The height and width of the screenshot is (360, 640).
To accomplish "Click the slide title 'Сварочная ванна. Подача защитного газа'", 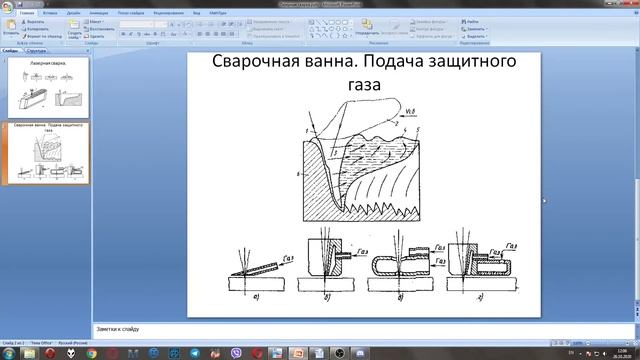I will pos(364,72).
